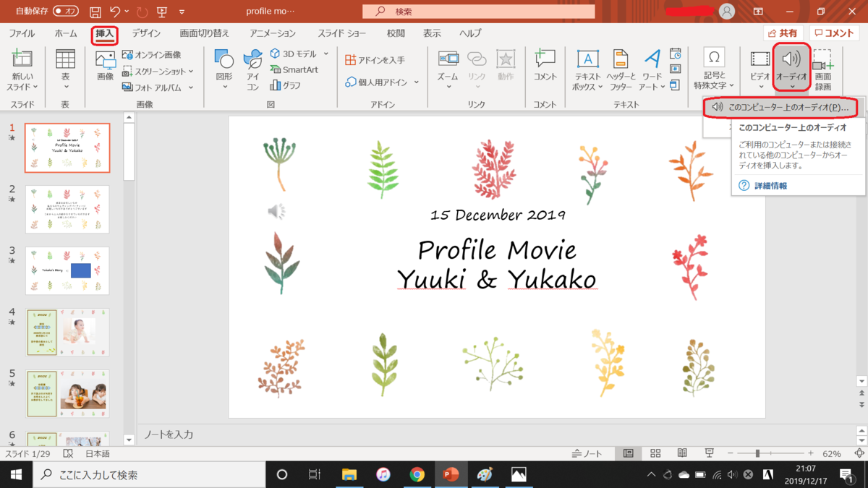Insert a グラフ chart
This screenshot has height=488, width=868.
[285, 85]
